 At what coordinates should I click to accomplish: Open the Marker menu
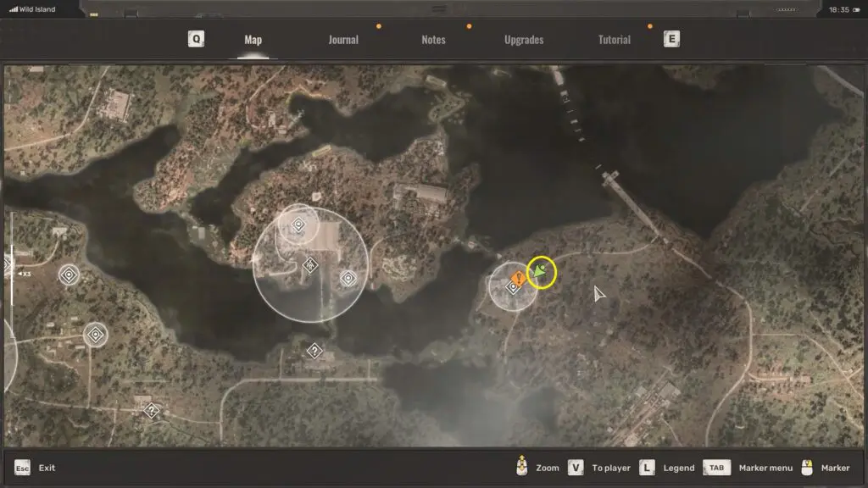(751, 468)
